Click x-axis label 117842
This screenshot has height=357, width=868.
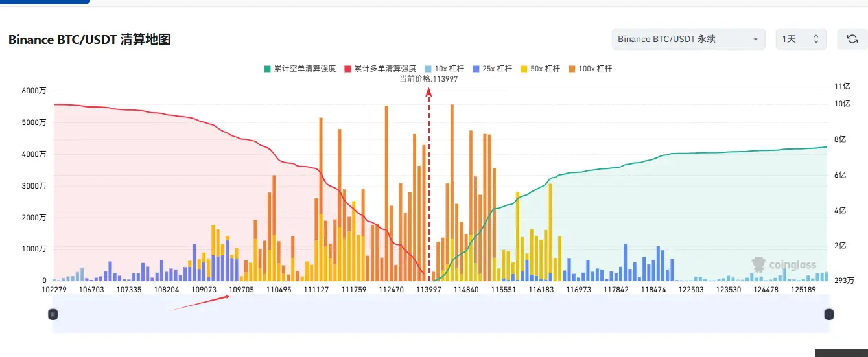point(616,290)
